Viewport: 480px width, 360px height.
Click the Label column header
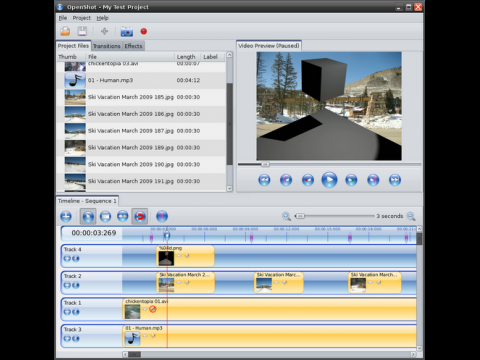pos(213,57)
